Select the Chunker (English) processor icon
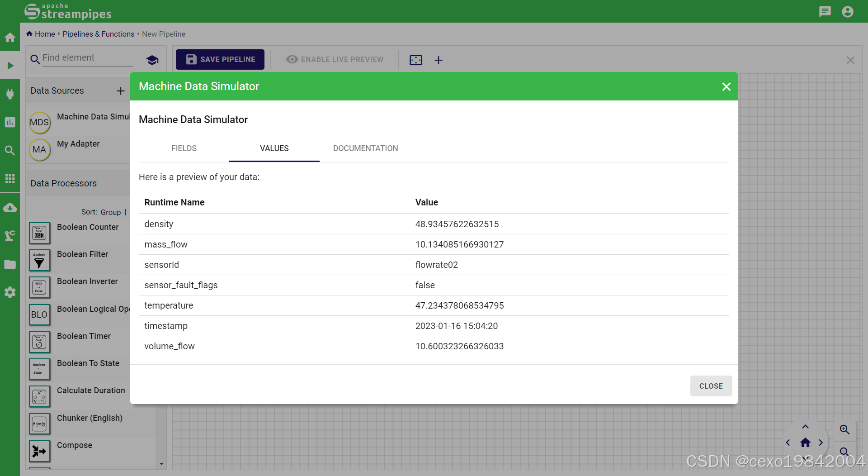This screenshot has height=476, width=868. point(40,424)
